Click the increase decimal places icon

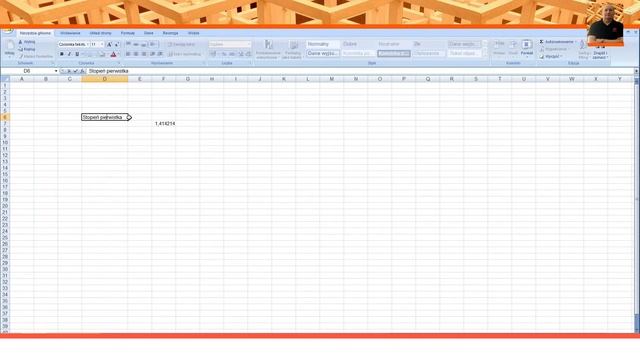coord(240,54)
